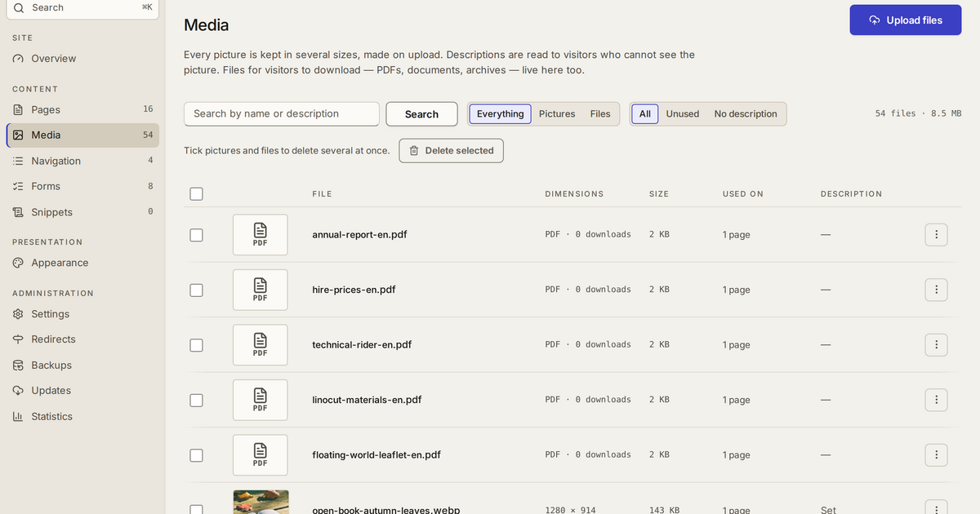The width and height of the screenshot is (980, 514).
Task: Go to Pages in sidebar
Action: pyautogui.click(x=82, y=110)
